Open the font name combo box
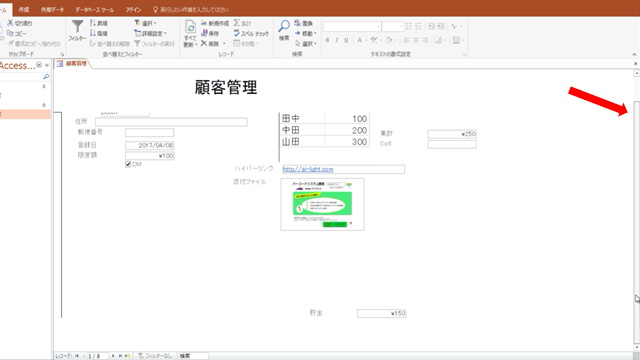Image resolution: width=640 pixels, height=360 pixels. [x=352, y=27]
